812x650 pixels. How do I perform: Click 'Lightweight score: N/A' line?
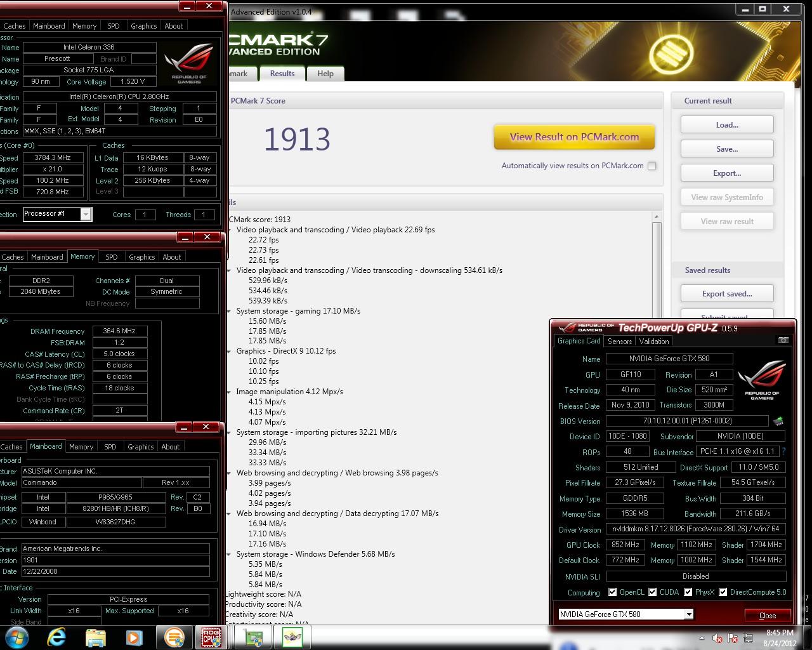point(263,594)
